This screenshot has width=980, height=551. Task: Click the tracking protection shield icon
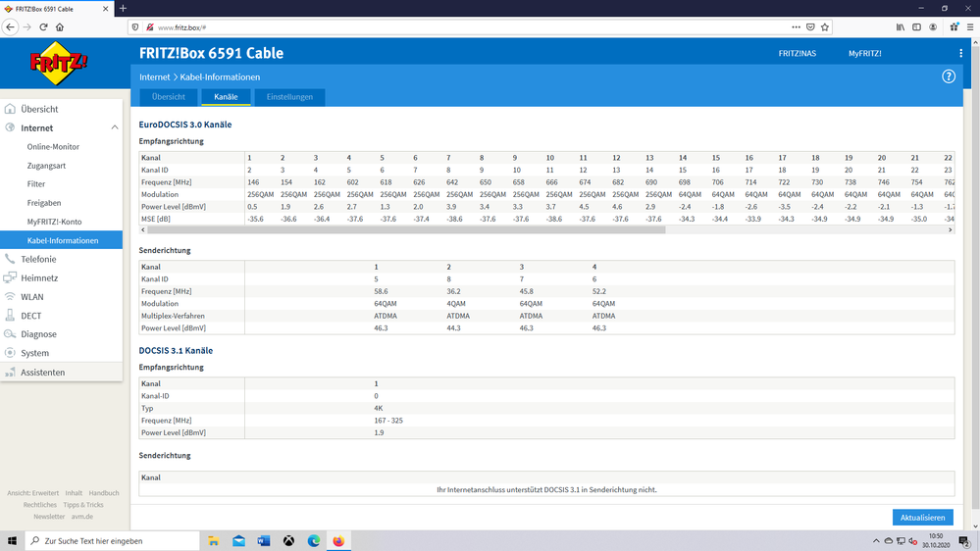click(135, 26)
